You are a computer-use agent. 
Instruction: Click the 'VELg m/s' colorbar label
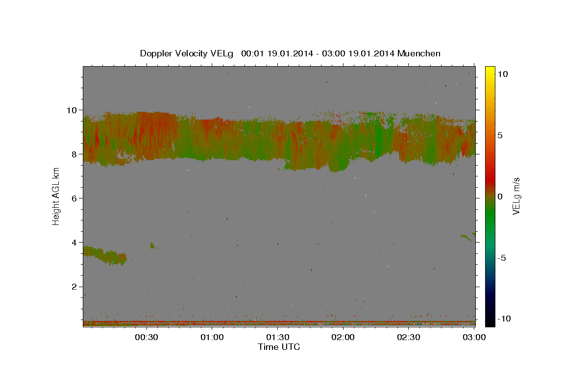[516, 197]
